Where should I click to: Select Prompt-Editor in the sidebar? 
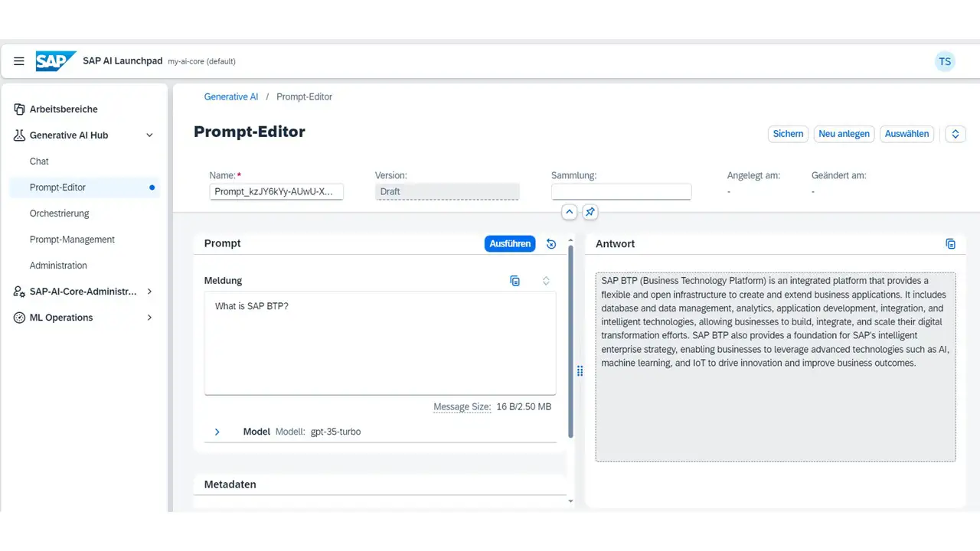pyautogui.click(x=84, y=187)
